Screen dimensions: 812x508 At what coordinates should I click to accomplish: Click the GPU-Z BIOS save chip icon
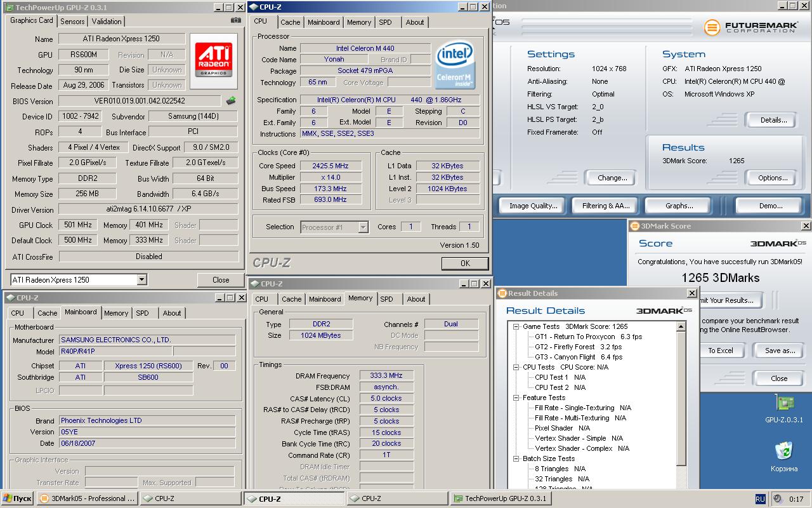pos(232,101)
